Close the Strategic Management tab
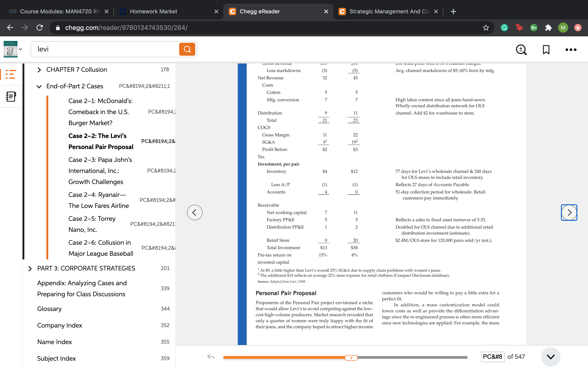The height and width of the screenshot is (368, 588). pyautogui.click(x=436, y=11)
